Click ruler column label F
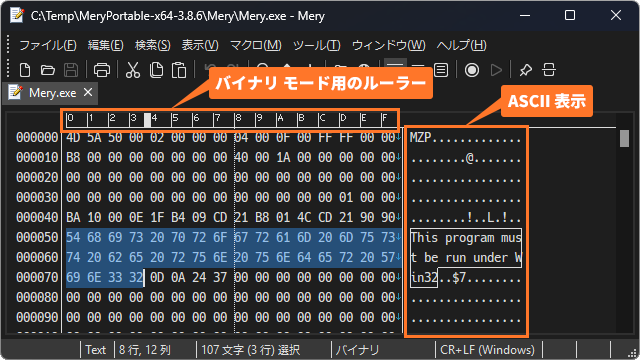 click(x=384, y=118)
